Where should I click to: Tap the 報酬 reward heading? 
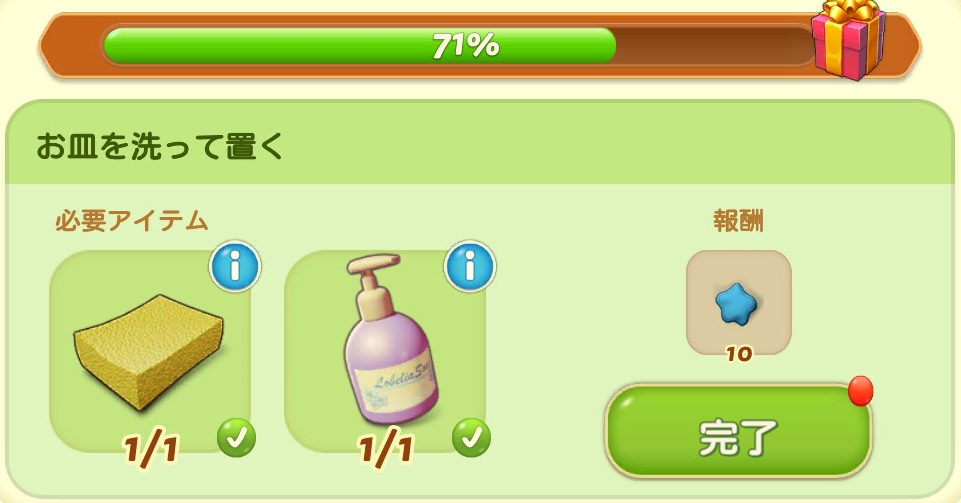739,221
